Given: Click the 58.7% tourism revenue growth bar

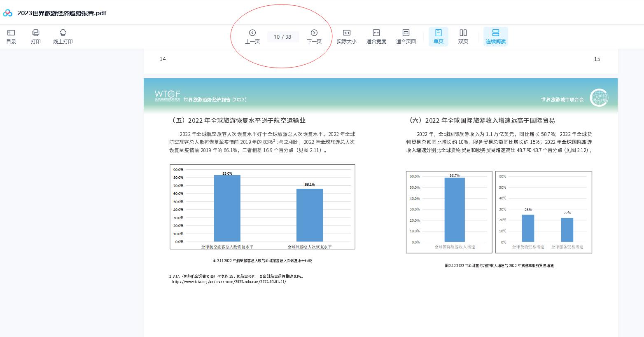Looking at the screenshot, I should (454, 210).
